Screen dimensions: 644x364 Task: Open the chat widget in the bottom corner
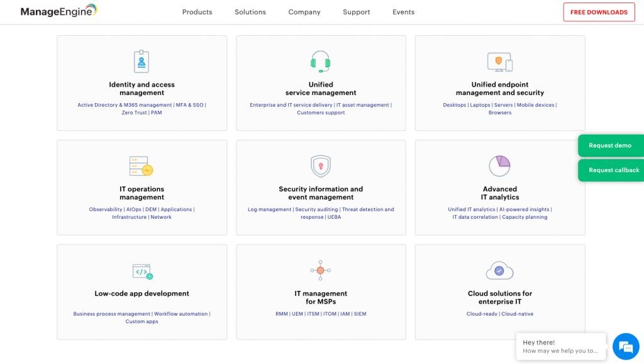[626, 346]
